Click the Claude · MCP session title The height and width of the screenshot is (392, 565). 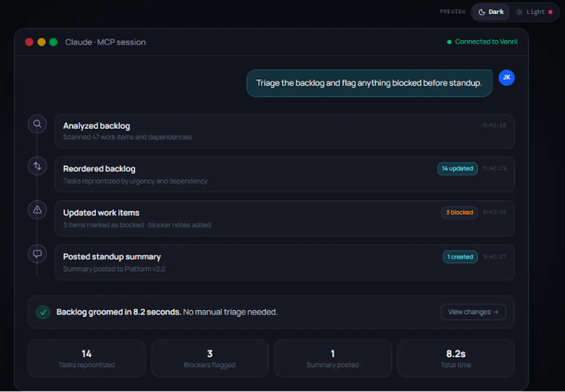(105, 42)
